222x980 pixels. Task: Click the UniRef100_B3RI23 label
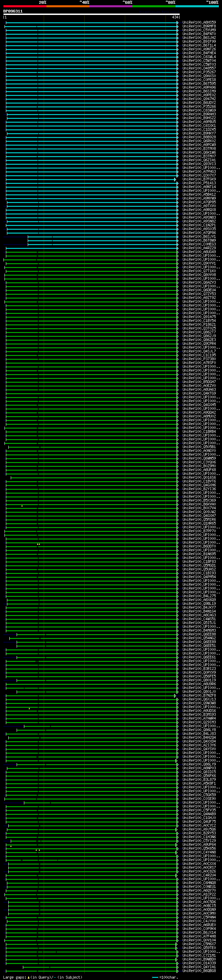199,669
